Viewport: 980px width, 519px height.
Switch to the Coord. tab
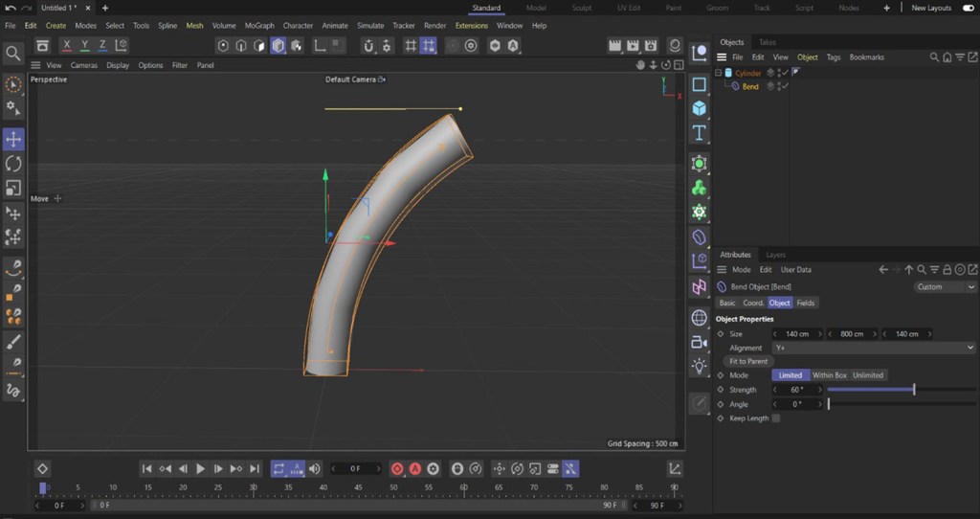coord(753,303)
